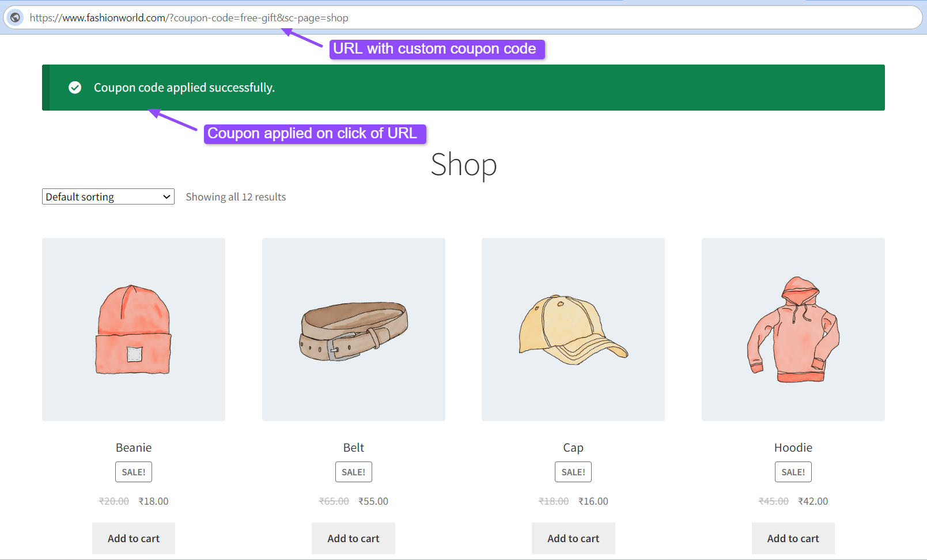Click the Shop page heading
Screen dimensions: 927x560
463,166
